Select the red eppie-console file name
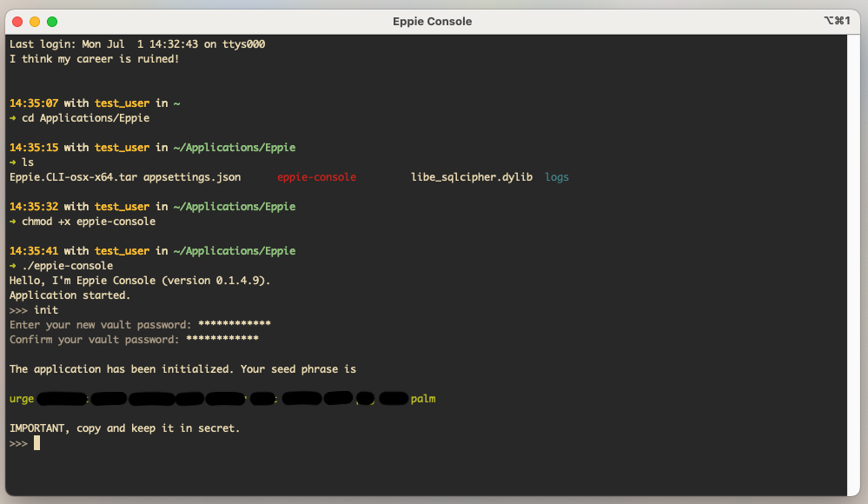This screenshot has width=868, height=504. pyautogui.click(x=316, y=177)
